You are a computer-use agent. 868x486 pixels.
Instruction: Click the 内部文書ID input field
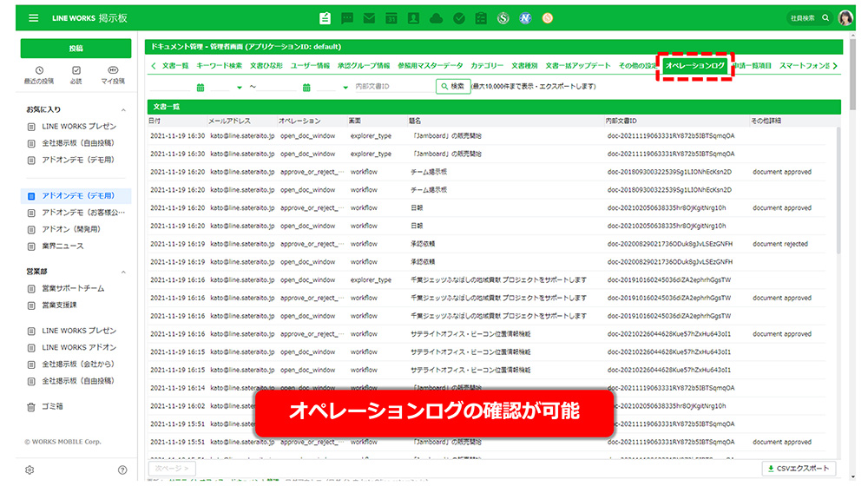391,87
